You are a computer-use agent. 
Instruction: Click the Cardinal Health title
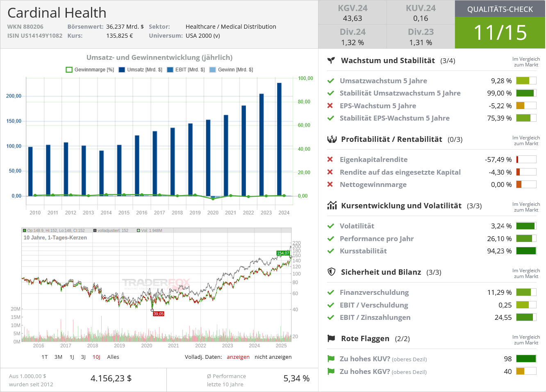(x=57, y=13)
